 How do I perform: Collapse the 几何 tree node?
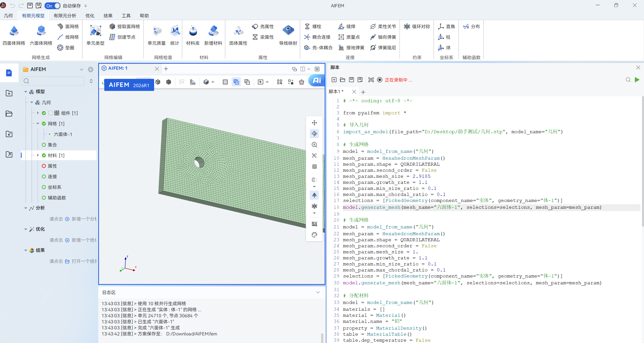pyautogui.click(x=32, y=102)
